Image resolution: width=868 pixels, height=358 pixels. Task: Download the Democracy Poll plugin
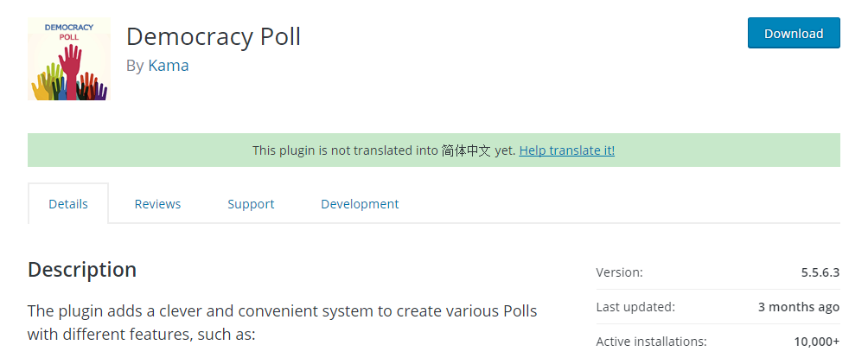tap(794, 33)
